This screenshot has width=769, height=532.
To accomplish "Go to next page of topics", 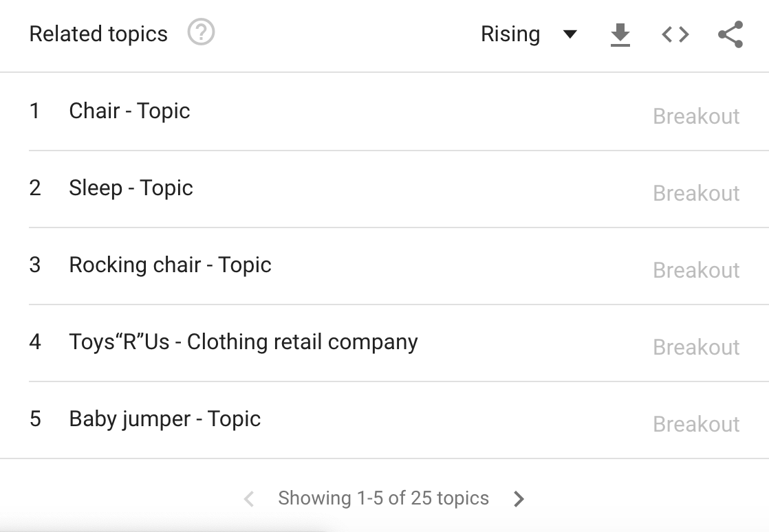I will 519,498.
